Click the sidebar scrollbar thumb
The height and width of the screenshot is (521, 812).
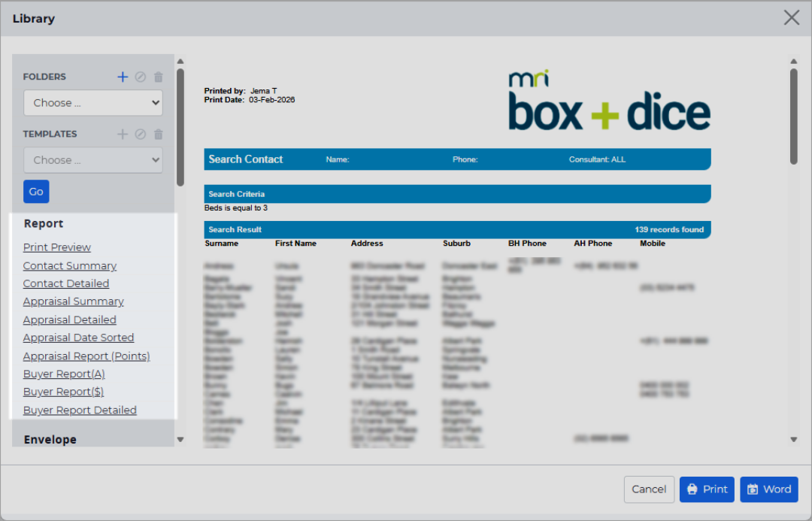[180, 127]
